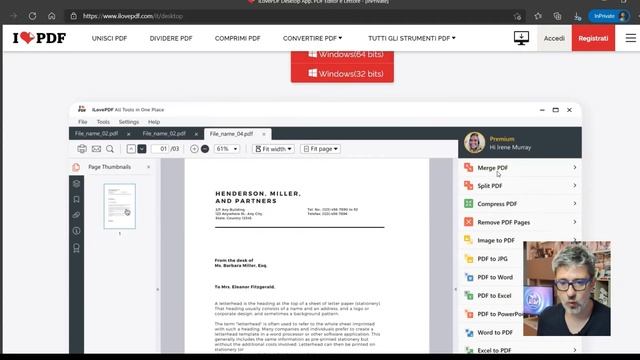Image resolution: width=640 pixels, height=360 pixels.
Task: Click the iLovePDF logo
Action: click(39, 38)
